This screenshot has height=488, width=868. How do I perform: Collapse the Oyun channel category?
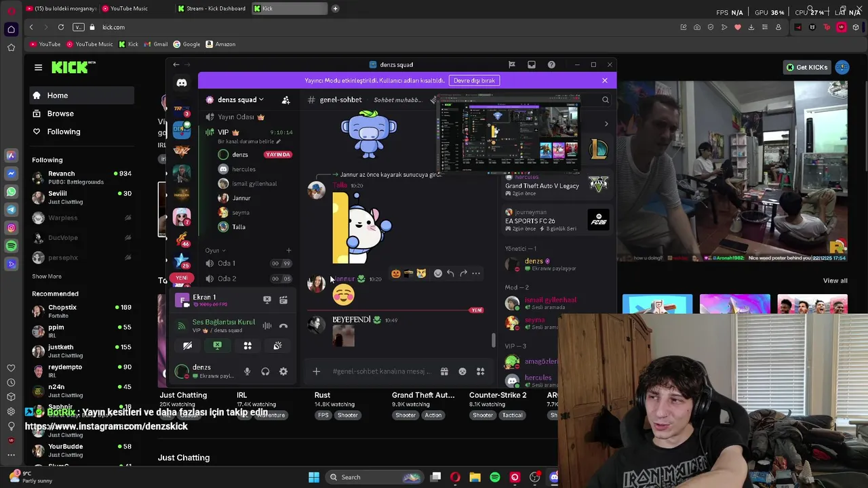point(216,250)
